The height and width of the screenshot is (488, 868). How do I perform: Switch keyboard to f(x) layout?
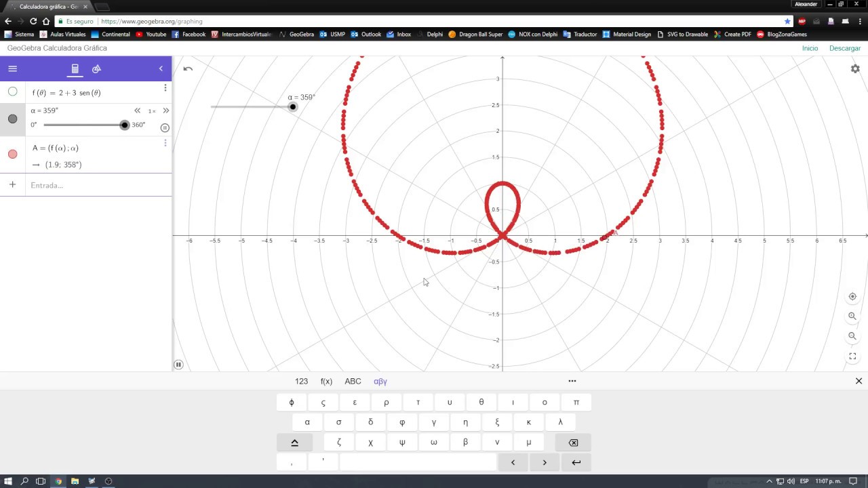(326, 382)
